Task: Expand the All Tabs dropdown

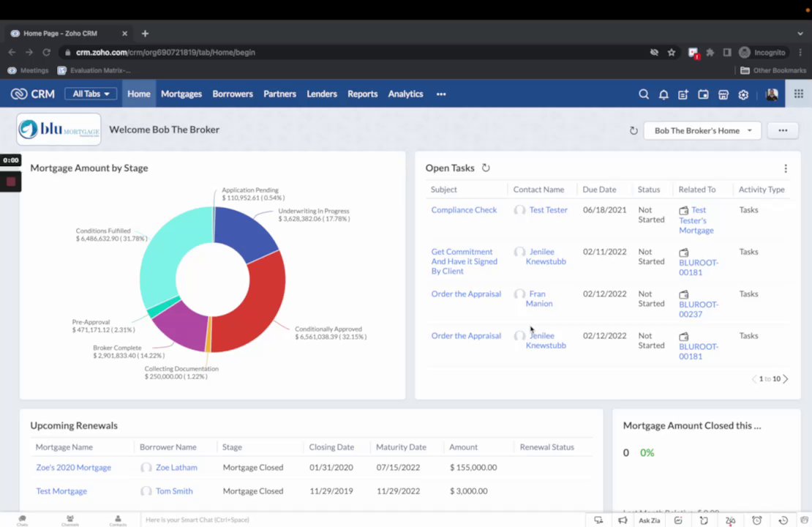Action: [x=91, y=94]
